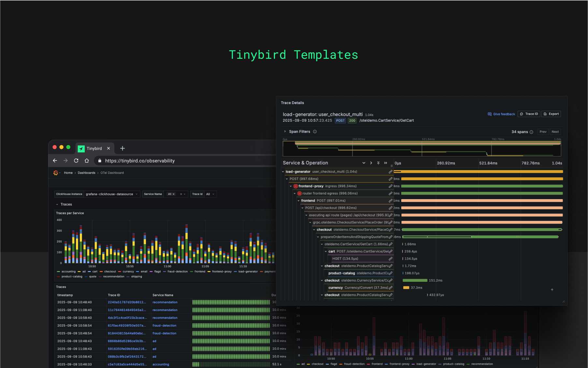The width and height of the screenshot is (588, 368).
Task: Click the error icon on frontend-proxy ingress span
Action: [x=295, y=186]
